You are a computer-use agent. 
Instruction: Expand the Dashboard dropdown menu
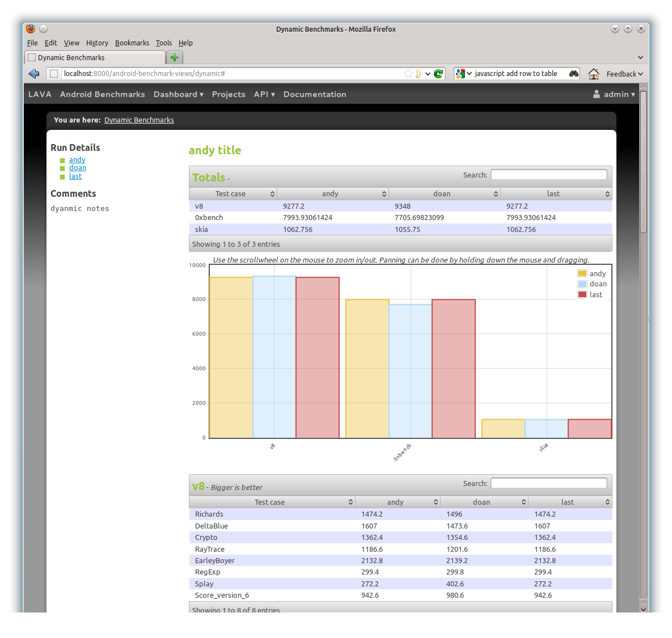[x=178, y=95]
